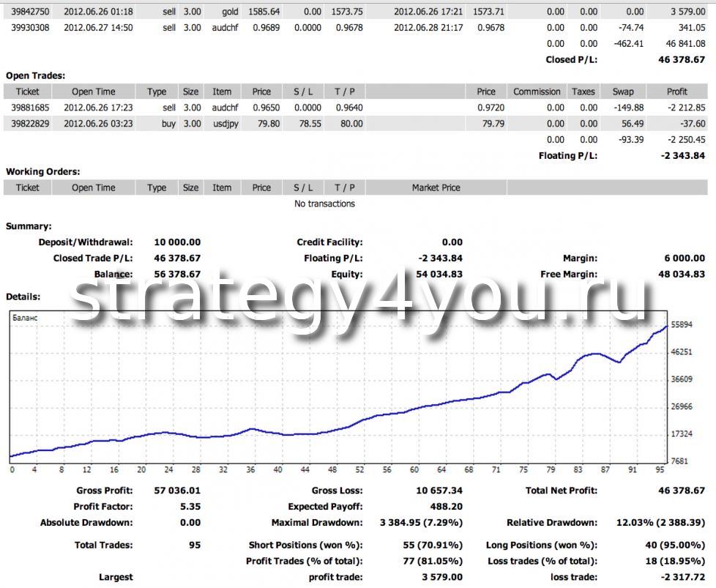Screen dimensions: 716x588
Task: Click the Gross Loss value 10 657.34
Action: tap(435, 491)
